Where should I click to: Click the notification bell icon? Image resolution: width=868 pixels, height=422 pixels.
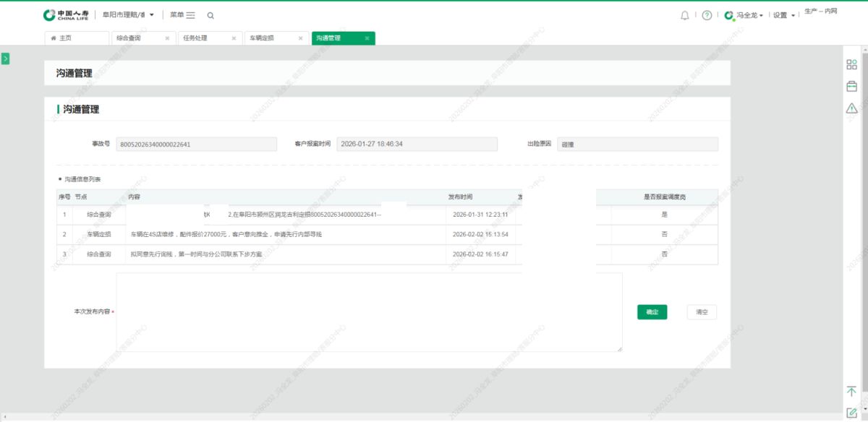coord(684,15)
